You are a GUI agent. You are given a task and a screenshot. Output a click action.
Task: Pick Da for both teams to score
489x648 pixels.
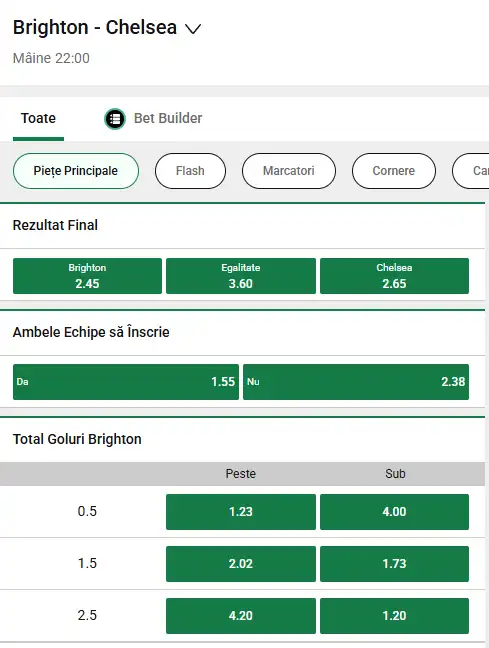(126, 382)
